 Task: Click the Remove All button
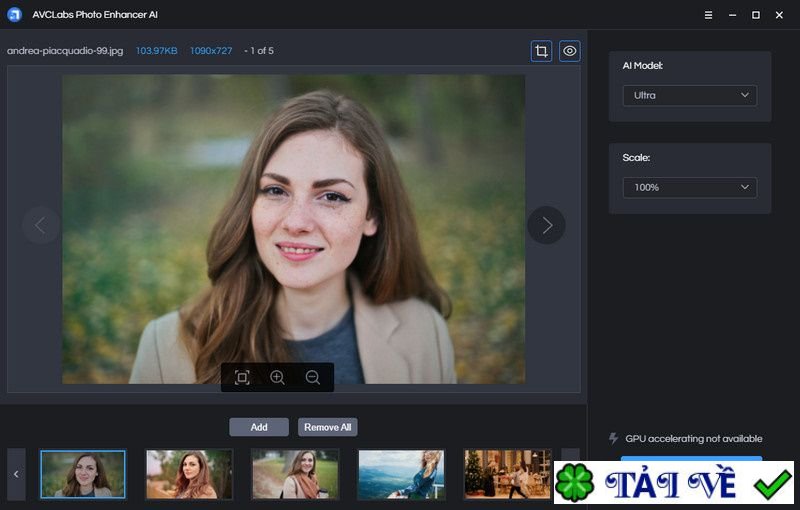coord(327,427)
